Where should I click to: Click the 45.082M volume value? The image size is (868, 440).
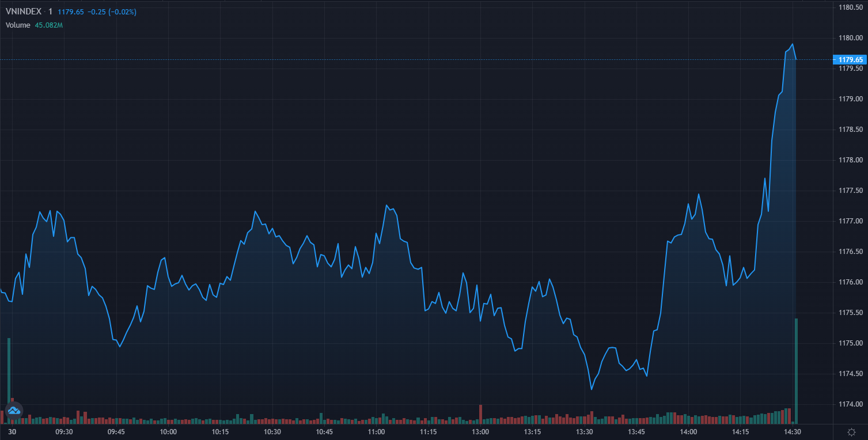(x=49, y=25)
